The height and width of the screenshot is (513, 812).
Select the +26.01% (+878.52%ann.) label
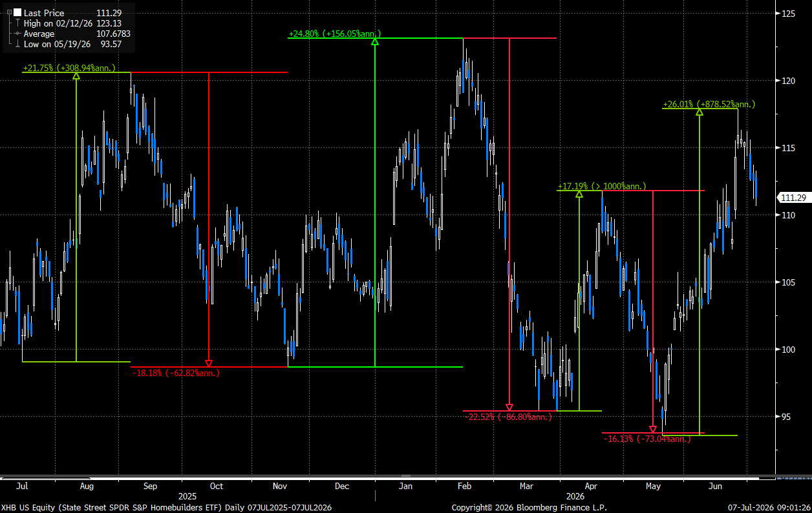click(x=709, y=104)
